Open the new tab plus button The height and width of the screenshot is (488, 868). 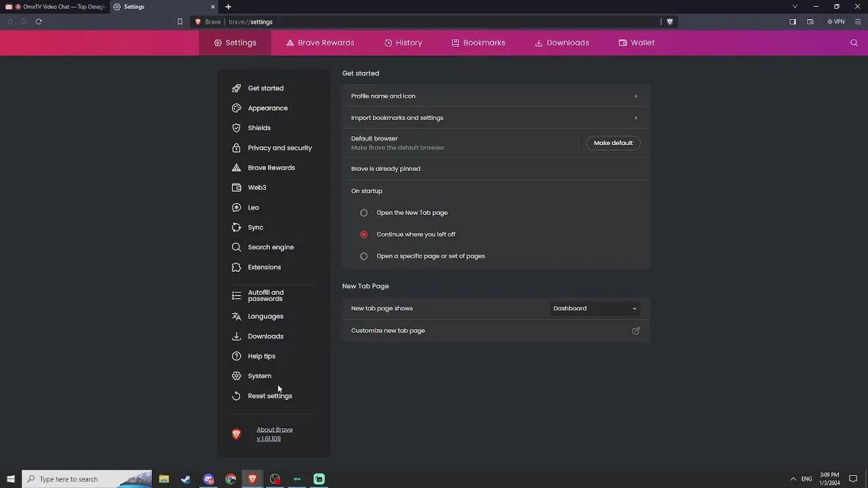(228, 7)
